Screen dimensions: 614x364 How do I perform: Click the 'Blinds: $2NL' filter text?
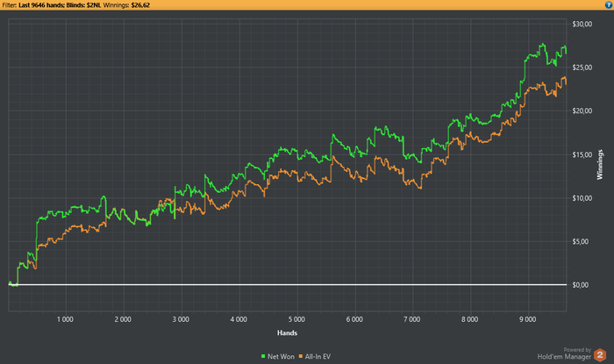point(83,5)
